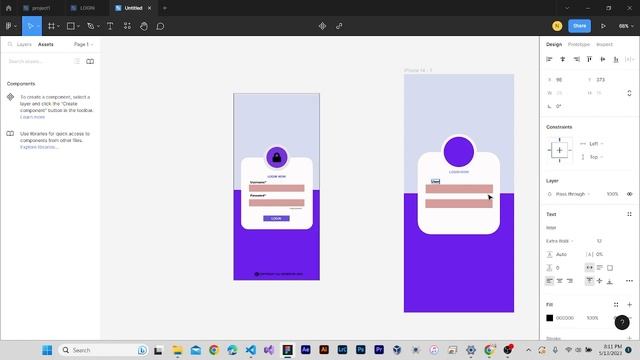Open Pass through blend mode dropdown

pyautogui.click(x=573, y=194)
